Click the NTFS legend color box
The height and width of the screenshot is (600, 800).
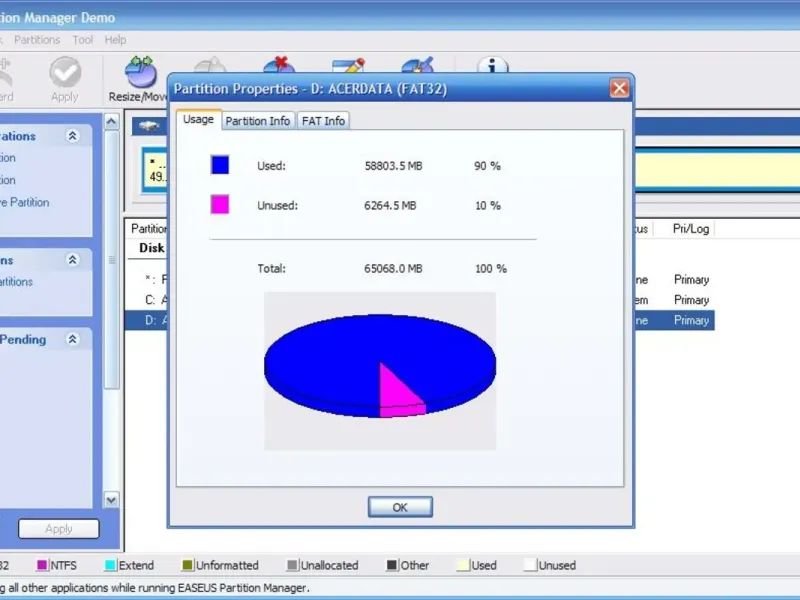pyautogui.click(x=42, y=565)
